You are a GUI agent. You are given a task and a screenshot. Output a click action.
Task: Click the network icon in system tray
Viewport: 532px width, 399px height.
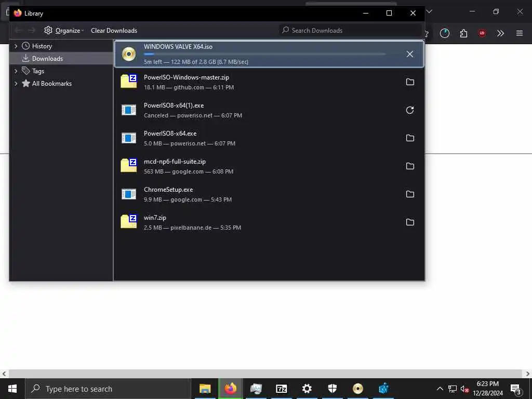[x=453, y=389]
